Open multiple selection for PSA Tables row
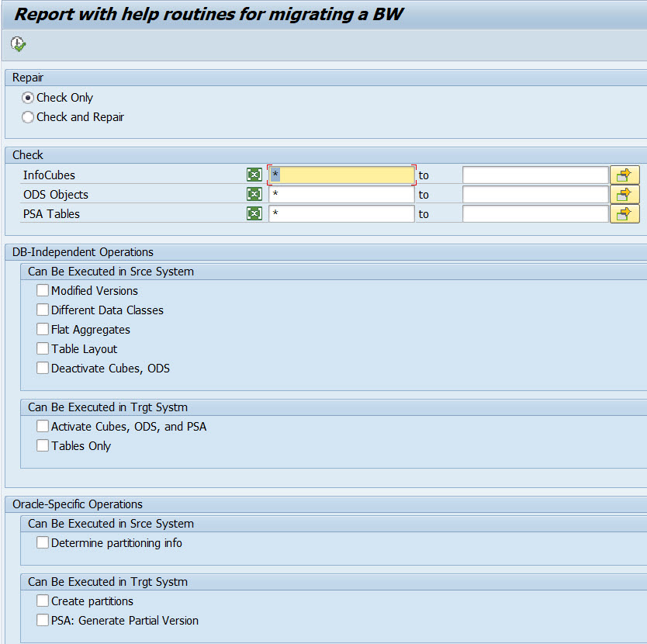 254,213
